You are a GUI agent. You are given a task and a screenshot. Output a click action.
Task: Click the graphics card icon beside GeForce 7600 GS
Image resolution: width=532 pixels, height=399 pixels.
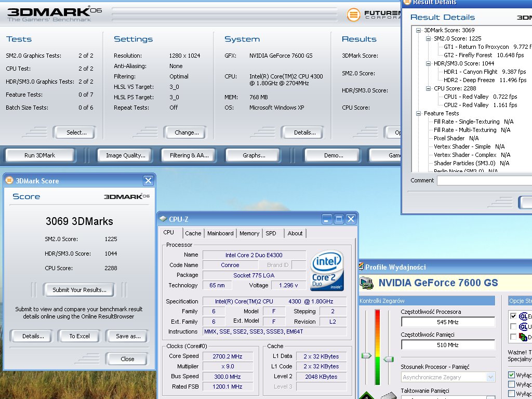366,283
